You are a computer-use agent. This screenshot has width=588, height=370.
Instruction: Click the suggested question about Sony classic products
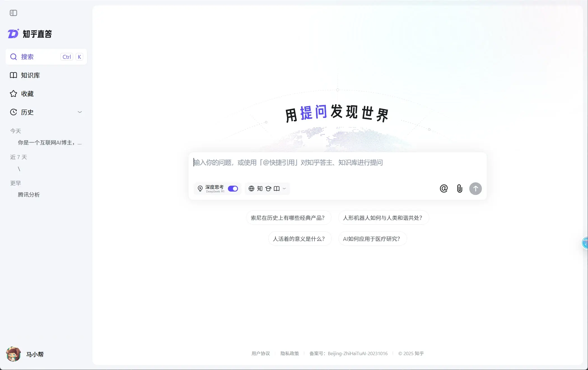288,218
